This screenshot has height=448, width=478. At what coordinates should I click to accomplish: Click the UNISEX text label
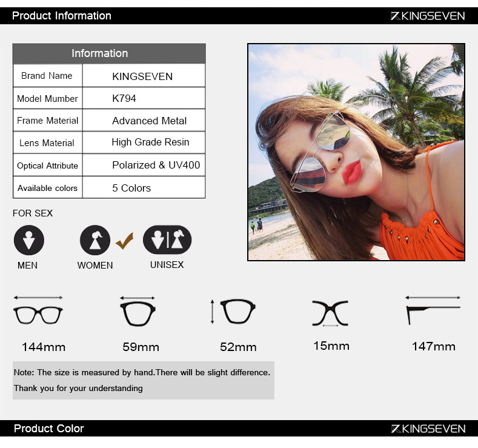(x=167, y=265)
